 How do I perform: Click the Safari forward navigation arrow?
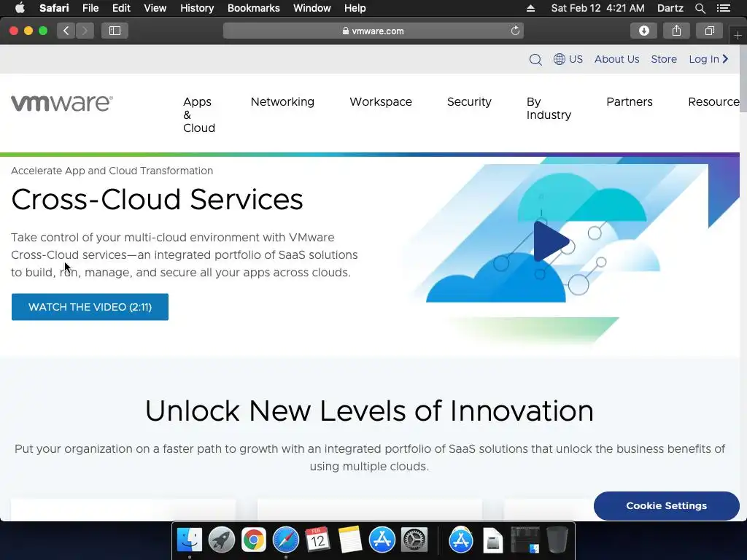click(x=85, y=31)
